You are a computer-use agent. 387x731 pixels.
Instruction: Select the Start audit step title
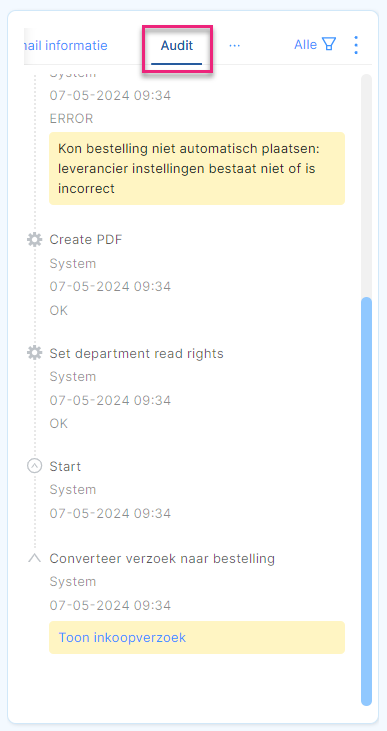(x=65, y=466)
